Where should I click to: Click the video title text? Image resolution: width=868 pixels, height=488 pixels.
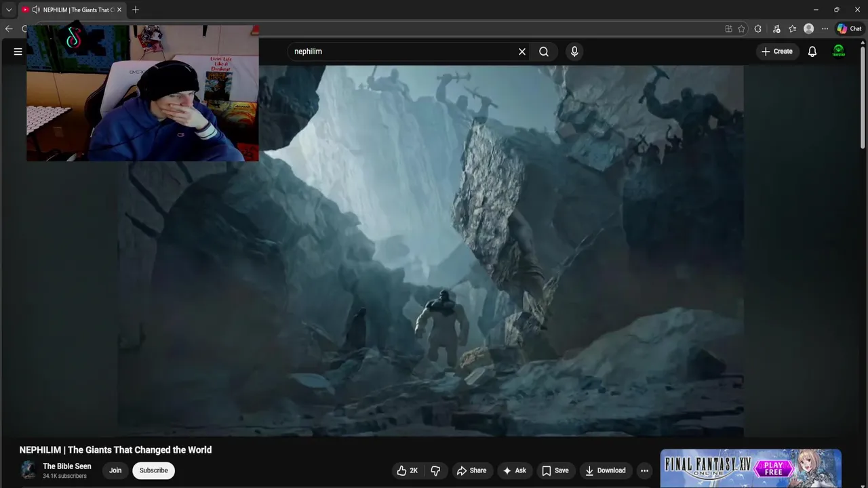pyautogui.click(x=115, y=449)
